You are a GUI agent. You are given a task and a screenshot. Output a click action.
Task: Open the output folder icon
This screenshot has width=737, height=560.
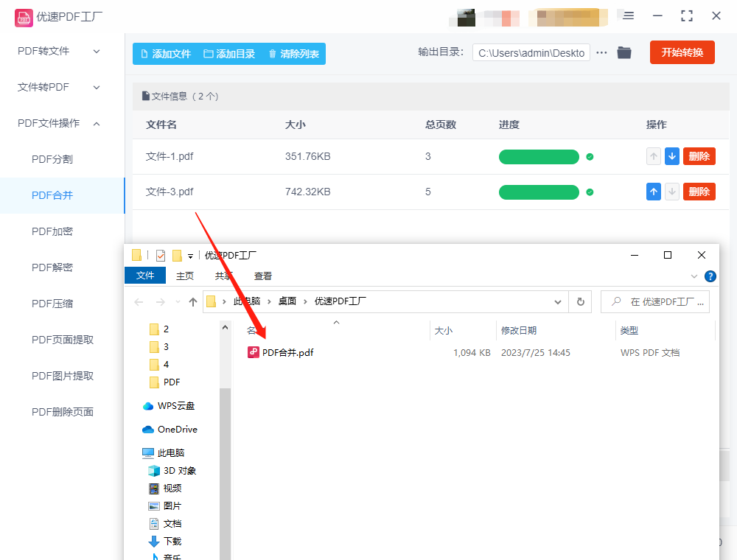click(x=624, y=52)
